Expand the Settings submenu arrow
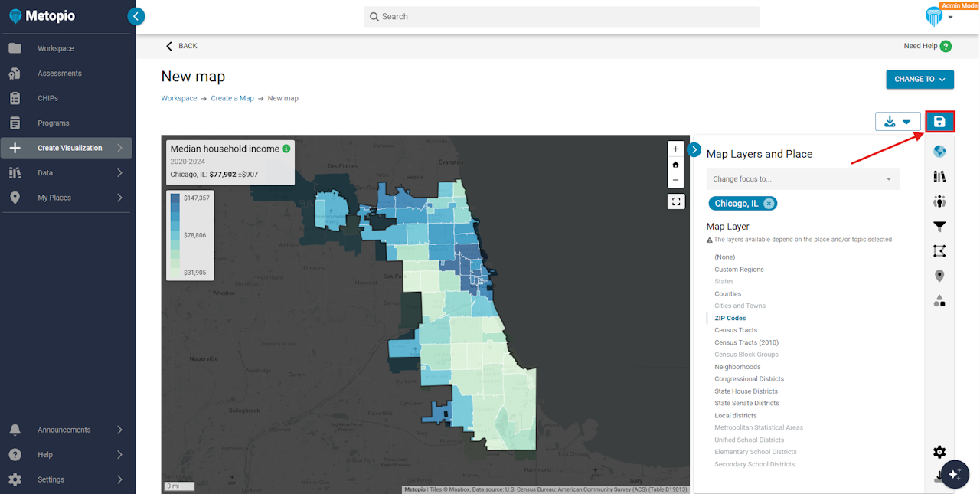Viewport: 980px width, 494px height. [119, 479]
